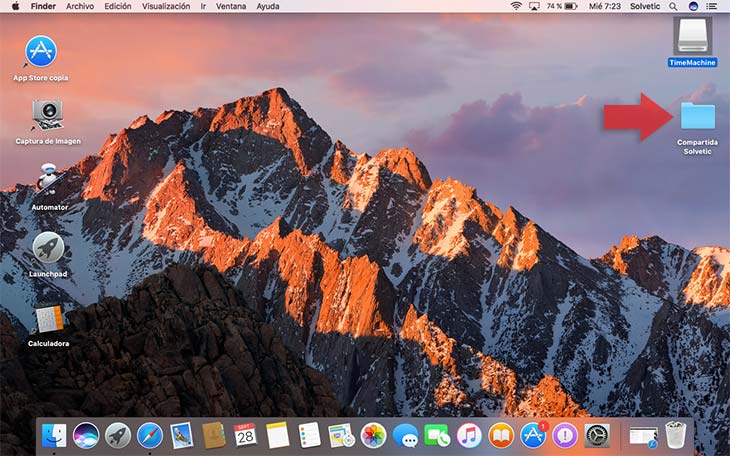Image resolution: width=730 pixels, height=456 pixels.
Task: Launch Siri from the Dock
Action: point(86,436)
